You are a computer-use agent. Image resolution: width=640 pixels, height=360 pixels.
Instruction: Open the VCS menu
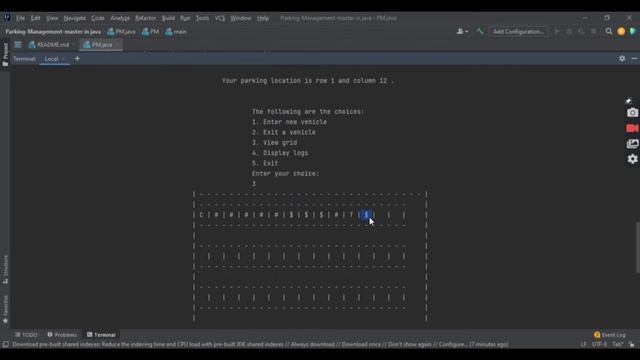(220, 18)
